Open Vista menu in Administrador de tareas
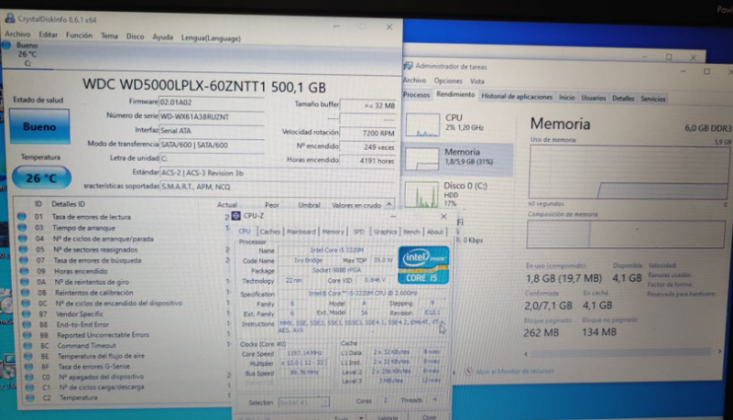 [477, 81]
